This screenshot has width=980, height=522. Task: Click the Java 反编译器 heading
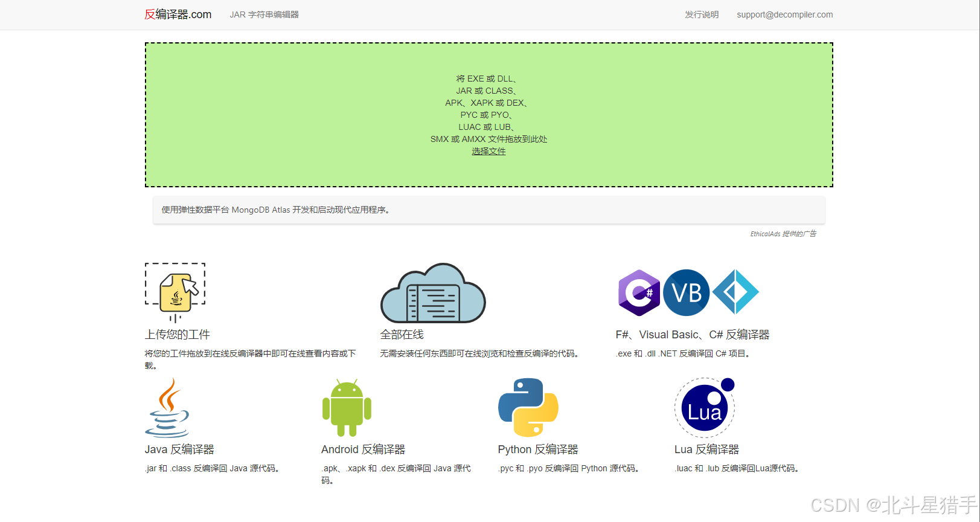click(179, 449)
